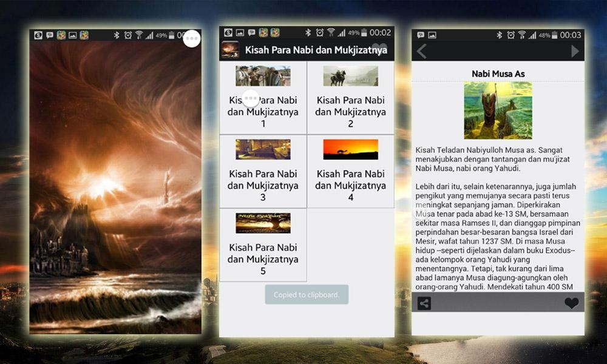This screenshot has width=607, height=364.
Task: Tap the alarm clock icon in the left phone status bar
Action: coord(127,35)
